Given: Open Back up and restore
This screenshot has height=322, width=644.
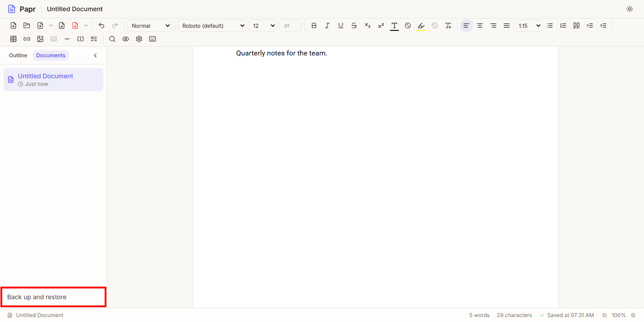Looking at the screenshot, I should click(53, 297).
